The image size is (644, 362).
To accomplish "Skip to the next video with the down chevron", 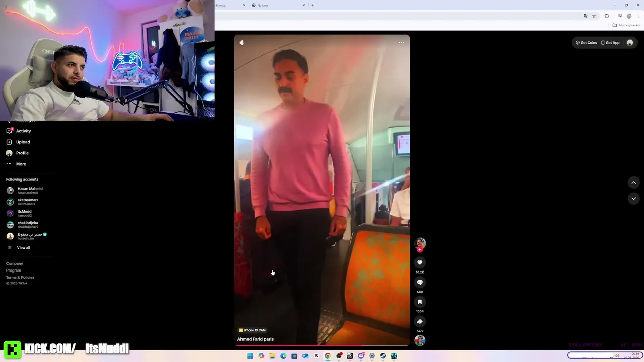I will (634, 199).
